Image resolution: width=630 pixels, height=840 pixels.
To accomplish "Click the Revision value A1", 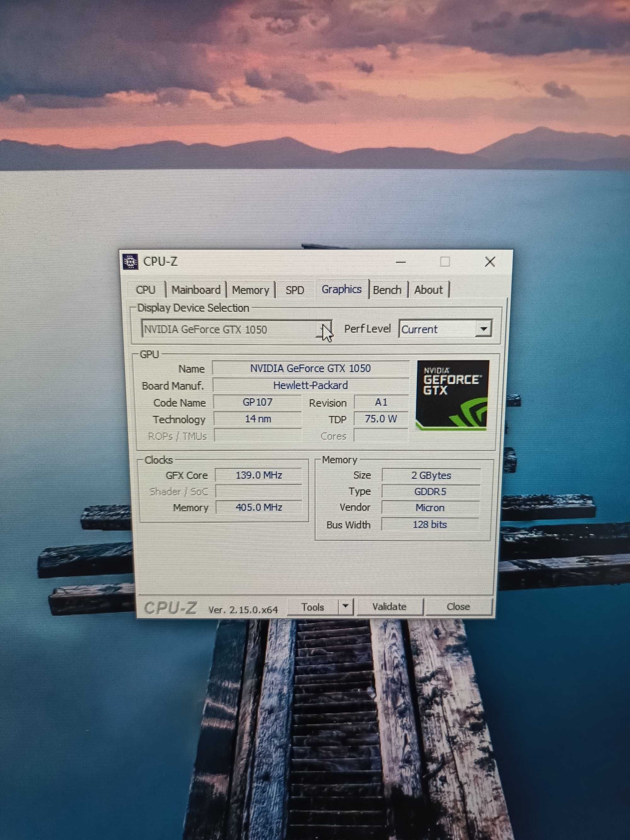I will click(x=381, y=402).
